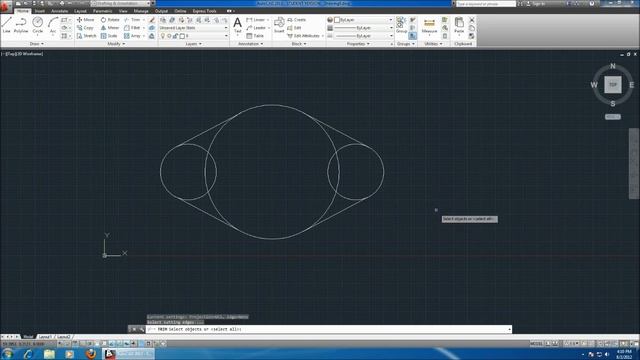Click the Stretch command

pos(87,36)
